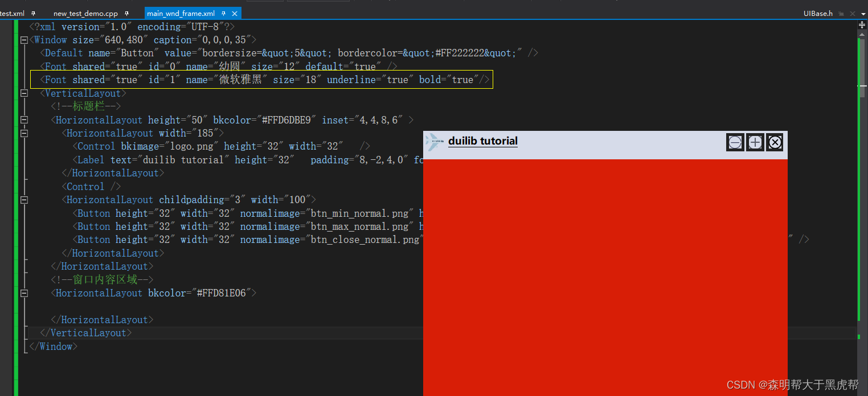Collapse the HorizontalLayout width="185" block
Image resolution: width=868 pixels, height=396 pixels.
(x=24, y=133)
